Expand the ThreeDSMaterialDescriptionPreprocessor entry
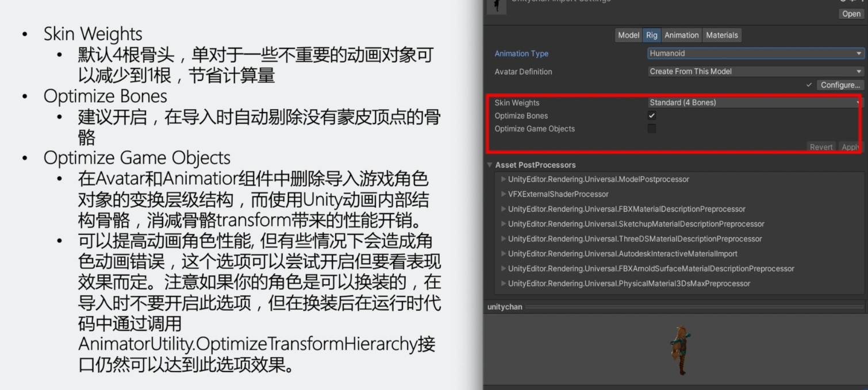Image resolution: width=868 pixels, height=390 pixels. pos(504,239)
